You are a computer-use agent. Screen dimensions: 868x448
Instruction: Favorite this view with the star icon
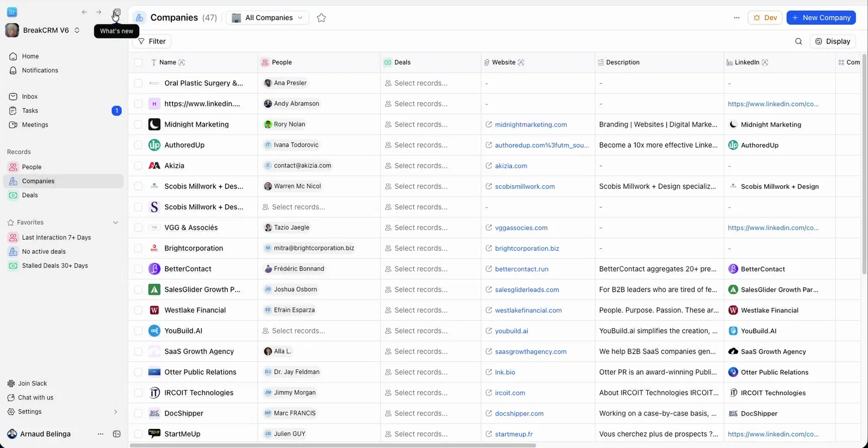click(321, 18)
